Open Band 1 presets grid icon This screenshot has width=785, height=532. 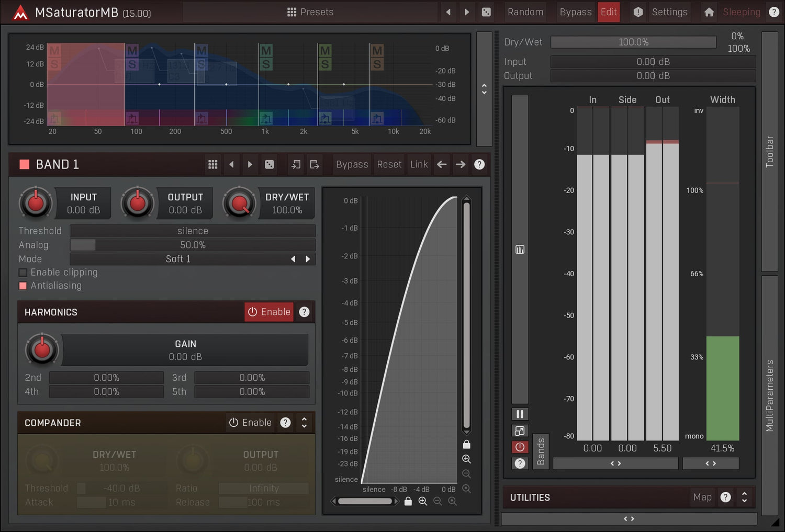[x=212, y=165]
